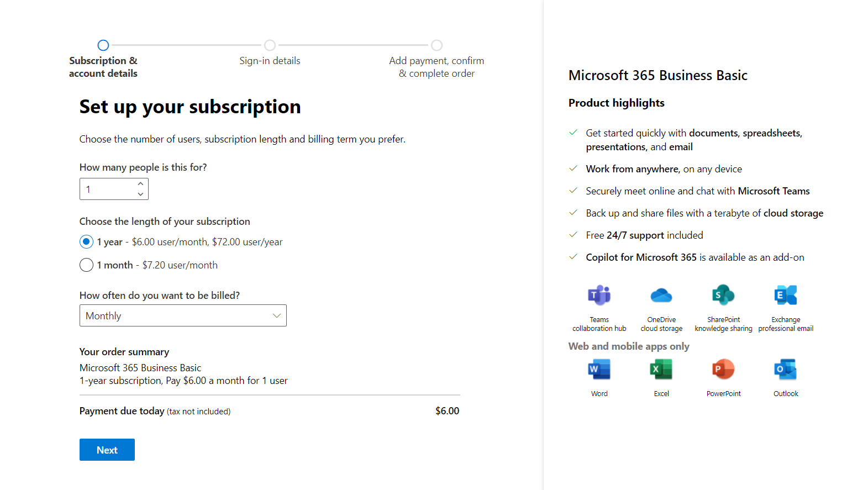The height and width of the screenshot is (490, 868).
Task: Click the Set up your subscription heading
Action: [x=190, y=107]
